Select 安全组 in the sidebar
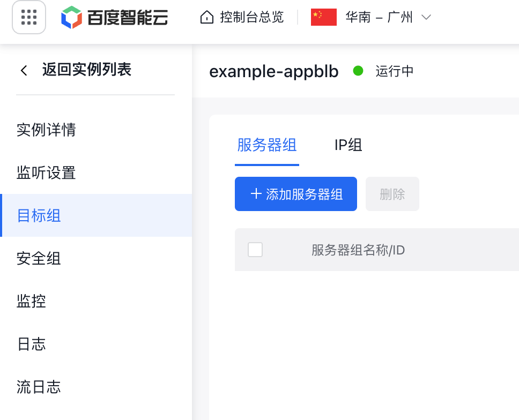Screen dimensions: 519x420 tap(39, 258)
